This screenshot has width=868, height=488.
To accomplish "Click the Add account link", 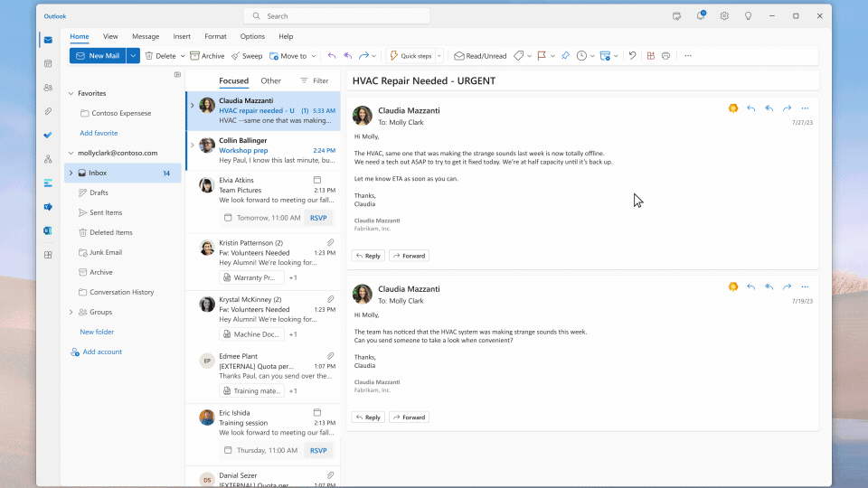I will pos(101,352).
